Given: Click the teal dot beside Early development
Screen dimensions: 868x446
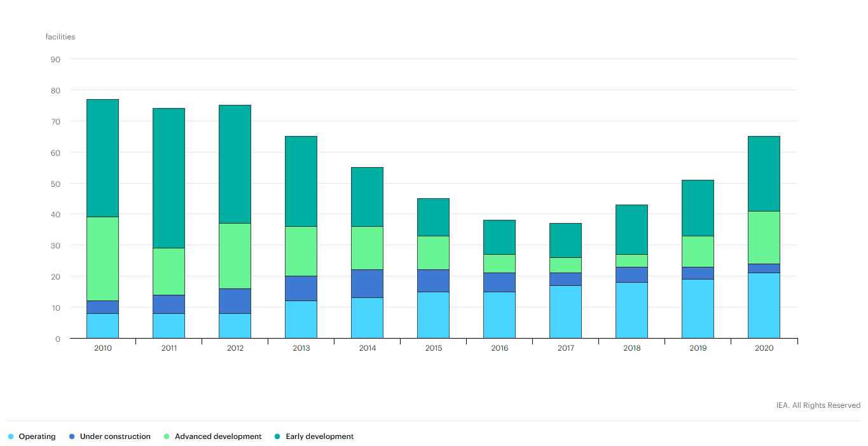Looking at the screenshot, I should 278,437.
